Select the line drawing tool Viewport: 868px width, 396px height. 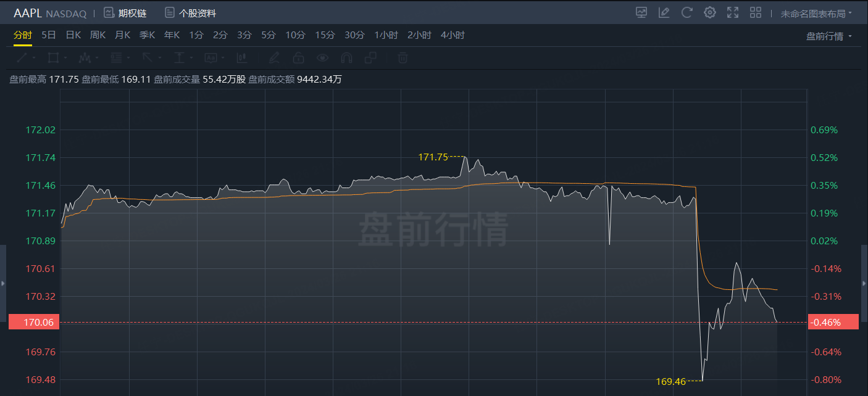(x=21, y=58)
